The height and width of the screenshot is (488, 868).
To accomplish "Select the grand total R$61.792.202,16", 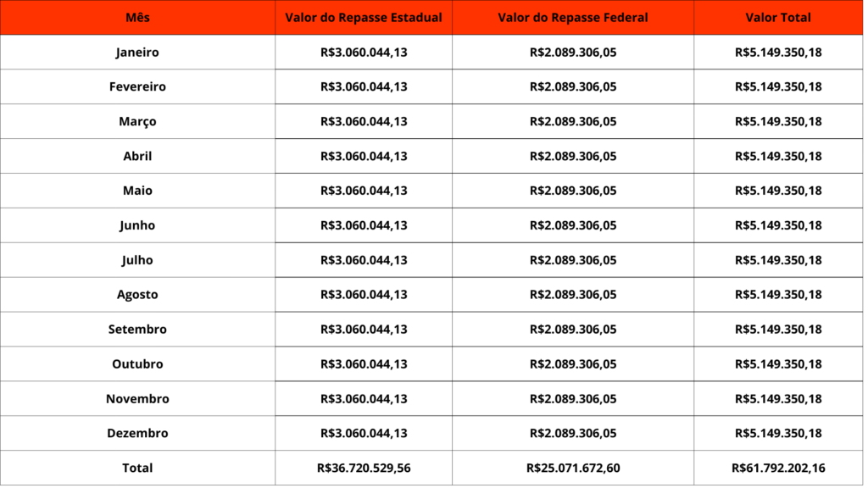I will click(x=778, y=469).
